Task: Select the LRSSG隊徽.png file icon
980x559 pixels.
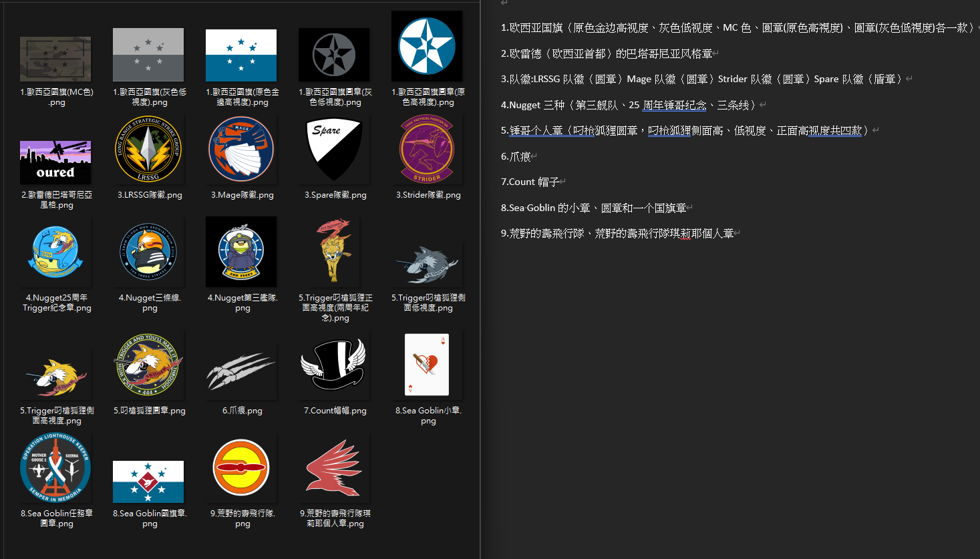Action: [x=148, y=150]
